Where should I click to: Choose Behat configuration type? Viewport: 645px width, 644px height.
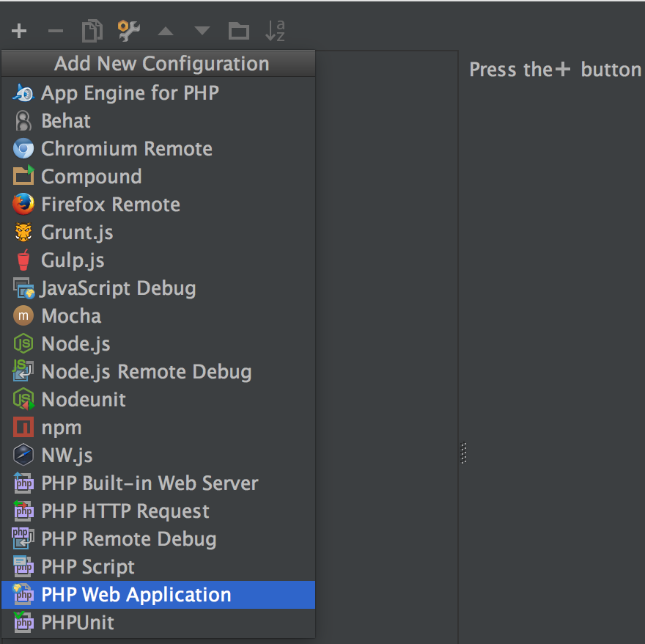click(158, 120)
